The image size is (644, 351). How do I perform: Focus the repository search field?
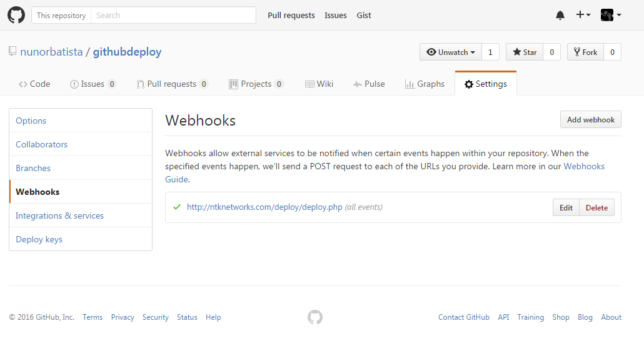[x=173, y=15]
